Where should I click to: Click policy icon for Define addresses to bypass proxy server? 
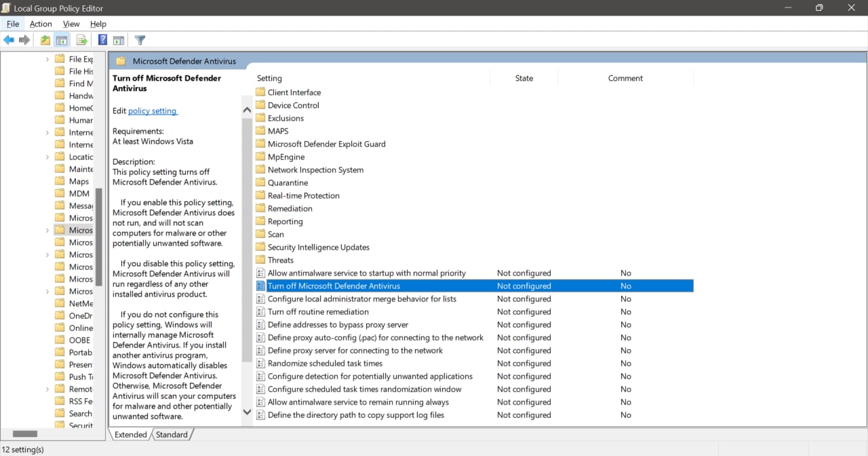[x=260, y=324]
